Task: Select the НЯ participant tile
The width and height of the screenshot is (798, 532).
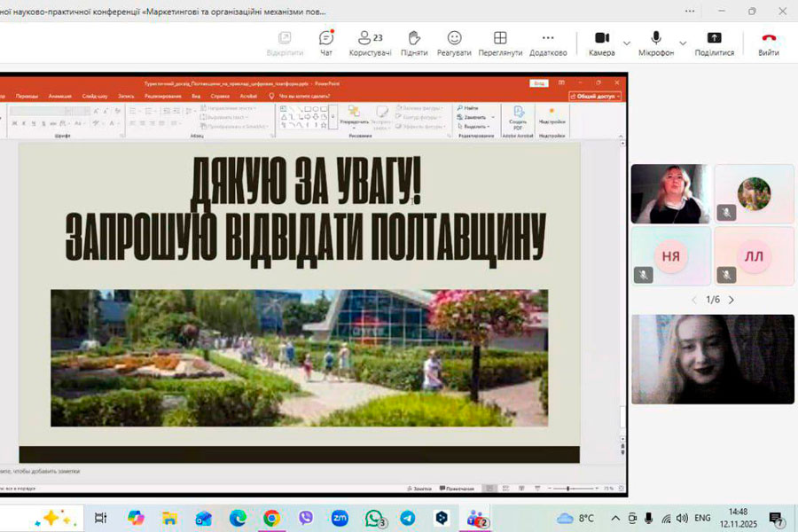Action: point(670,256)
